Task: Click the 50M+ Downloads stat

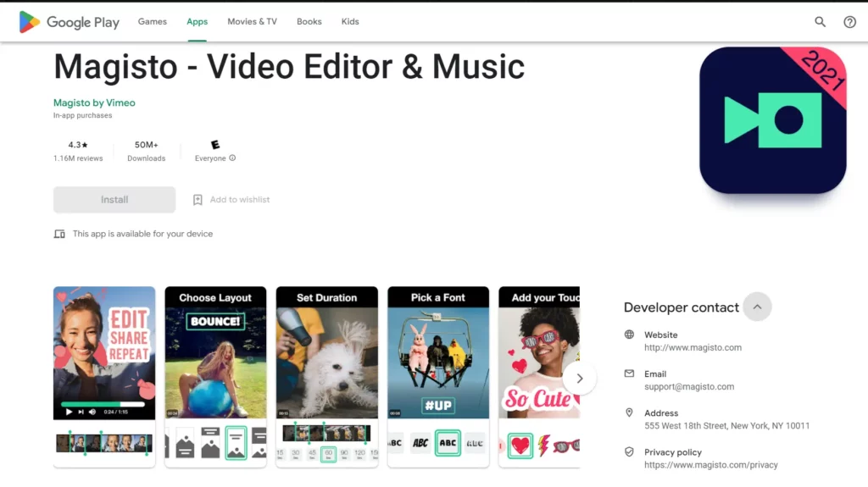Action: pos(146,151)
